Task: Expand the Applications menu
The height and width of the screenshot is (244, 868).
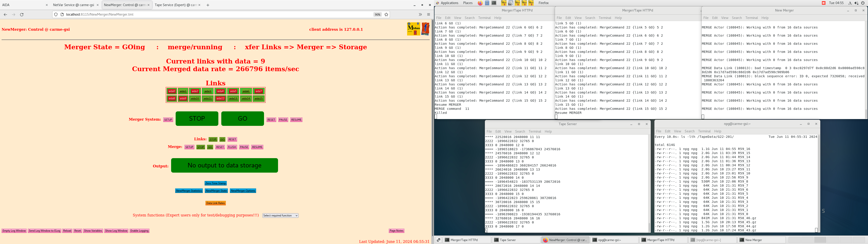Action: click(x=450, y=3)
